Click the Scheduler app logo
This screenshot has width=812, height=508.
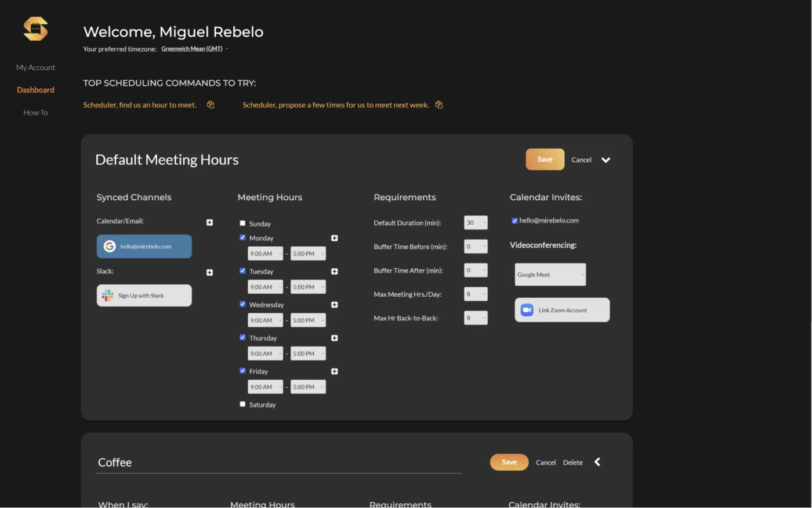pyautogui.click(x=35, y=28)
